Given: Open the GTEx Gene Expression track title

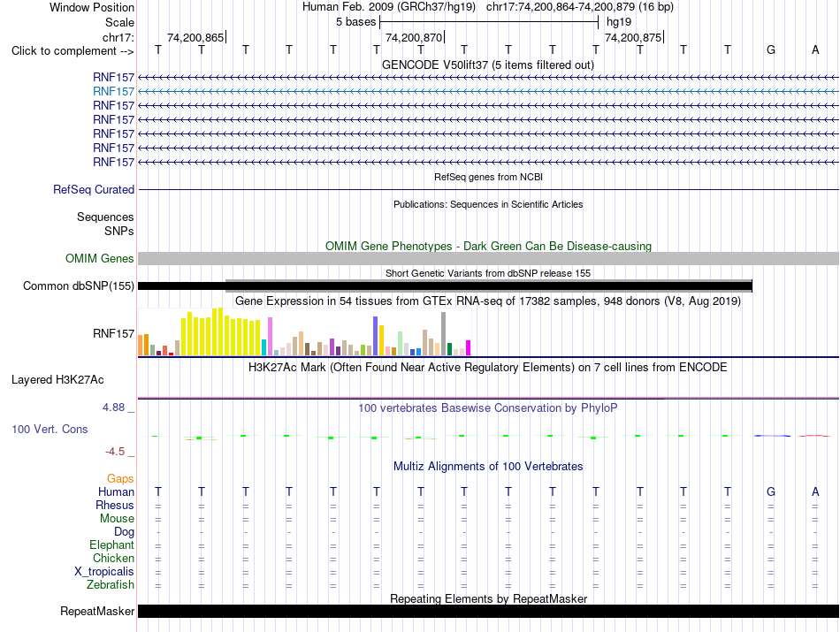Looking at the screenshot, I should pyautogui.click(x=488, y=301).
